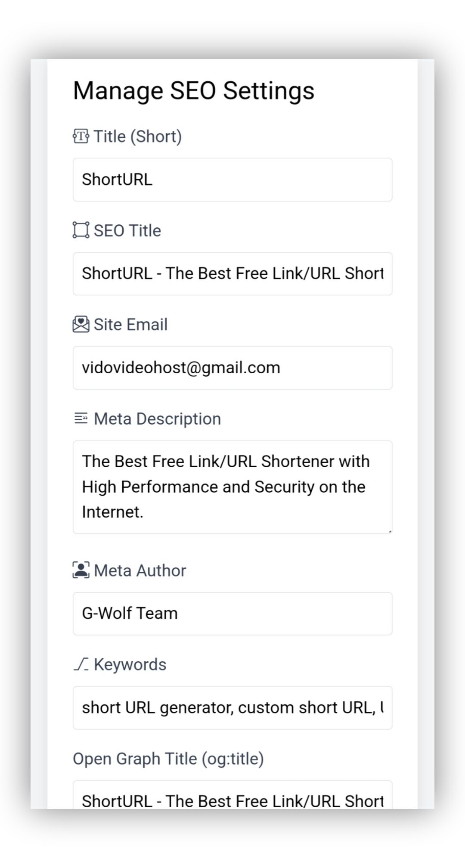Image resolution: width=465 pixels, height=868 pixels.
Task: Click the Title (Short) label text
Action: coord(138,136)
